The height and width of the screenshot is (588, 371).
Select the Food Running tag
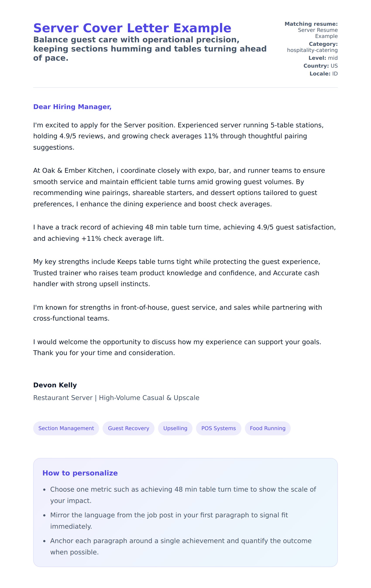(x=267, y=428)
